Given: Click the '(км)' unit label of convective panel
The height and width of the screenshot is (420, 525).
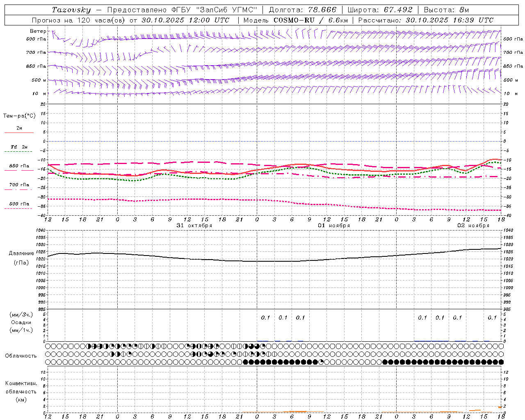Looking at the screenshot, I should click(21, 399).
